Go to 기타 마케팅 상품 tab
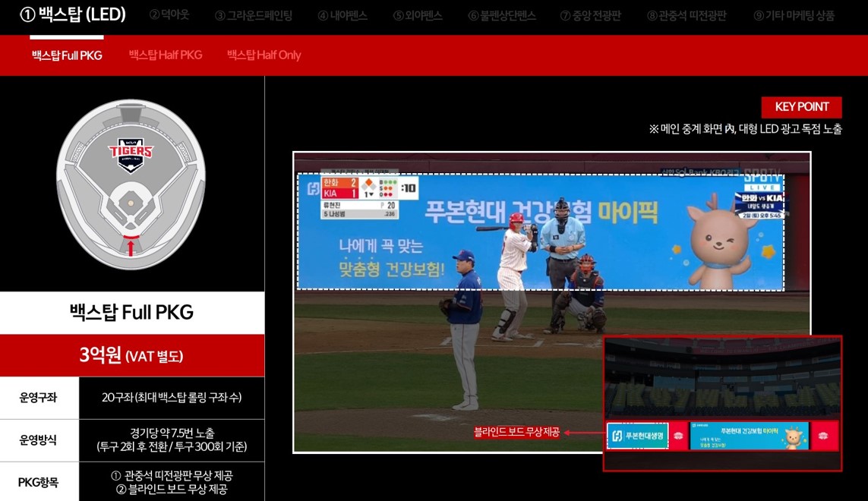Viewport: 868px width, 501px height. point(794,15)
